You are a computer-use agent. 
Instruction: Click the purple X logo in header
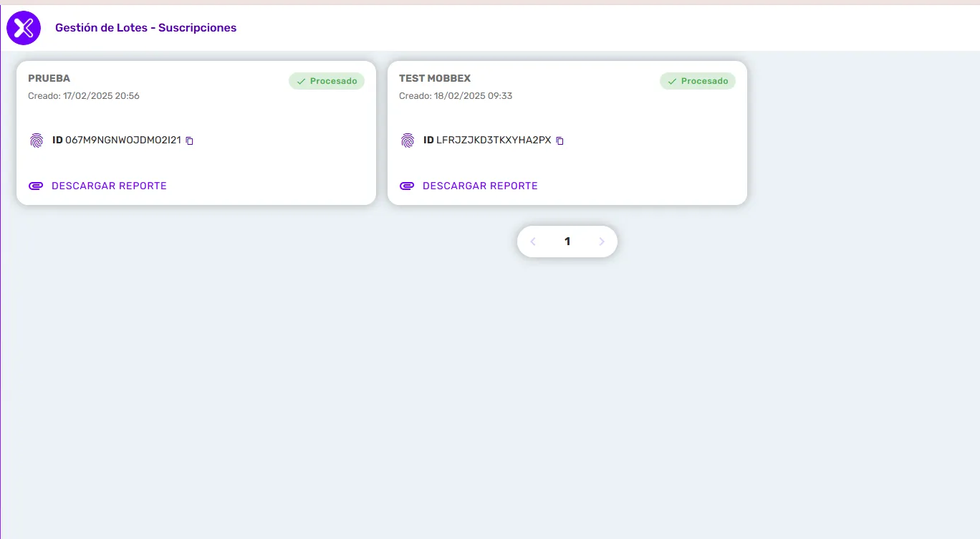(24, 28)
